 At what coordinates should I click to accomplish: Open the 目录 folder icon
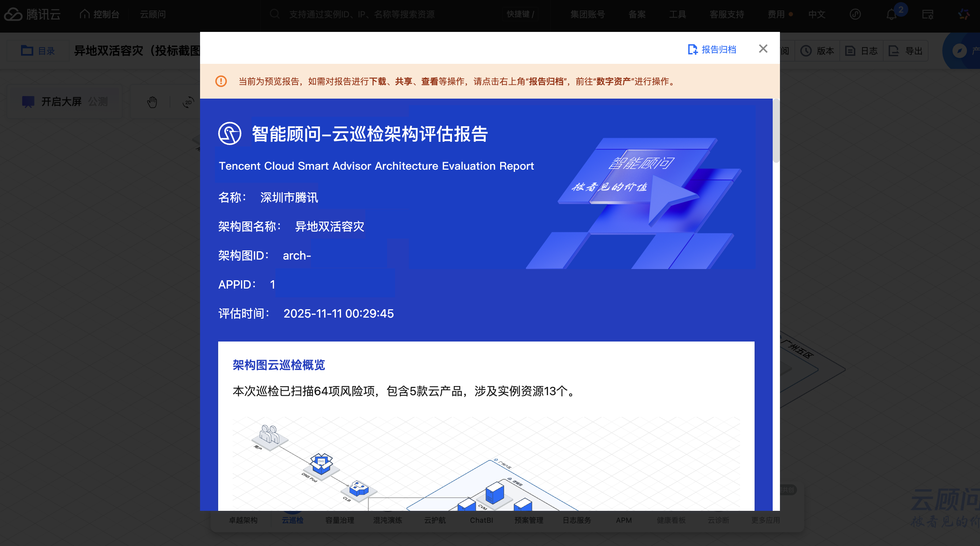click(x=27, y=51)
